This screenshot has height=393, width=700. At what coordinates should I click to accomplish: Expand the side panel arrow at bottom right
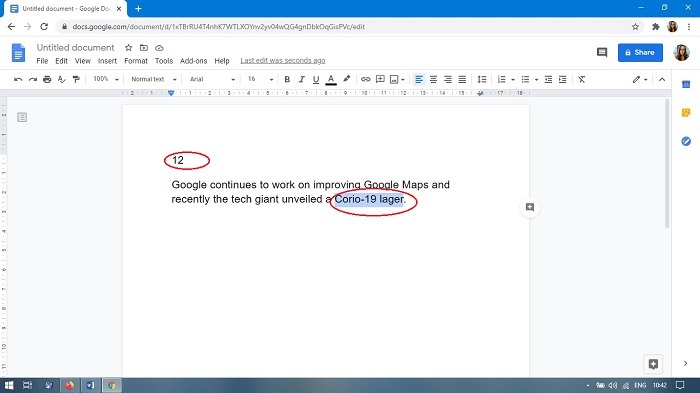tap(686, 364)
